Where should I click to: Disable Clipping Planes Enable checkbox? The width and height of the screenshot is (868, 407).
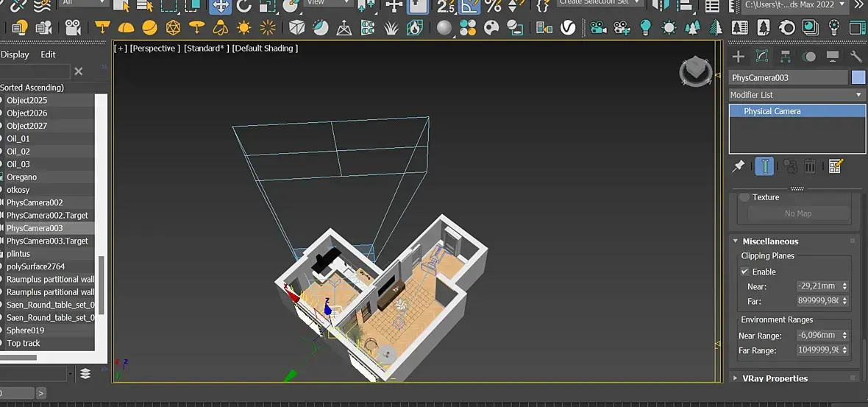click(x=744, y=272)
